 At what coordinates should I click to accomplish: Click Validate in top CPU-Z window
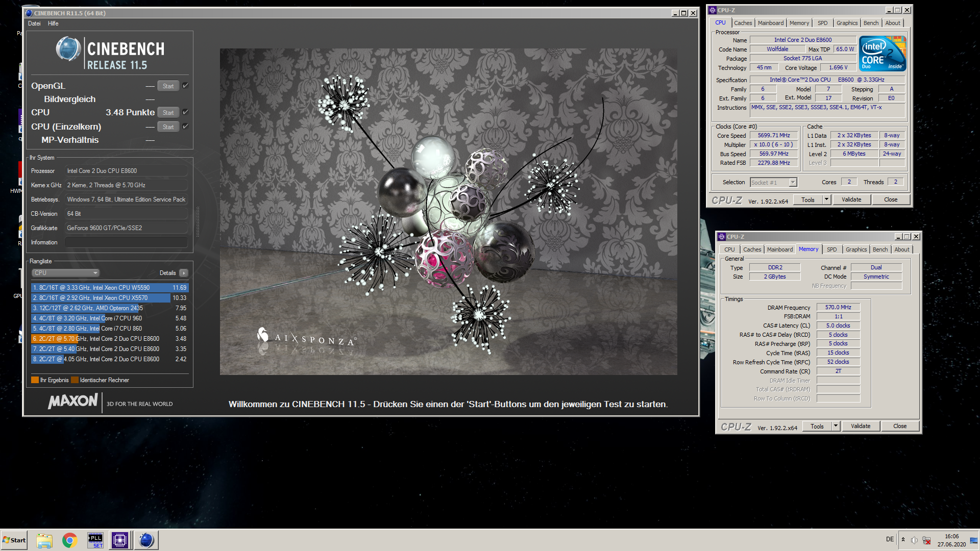click(851, 199)
